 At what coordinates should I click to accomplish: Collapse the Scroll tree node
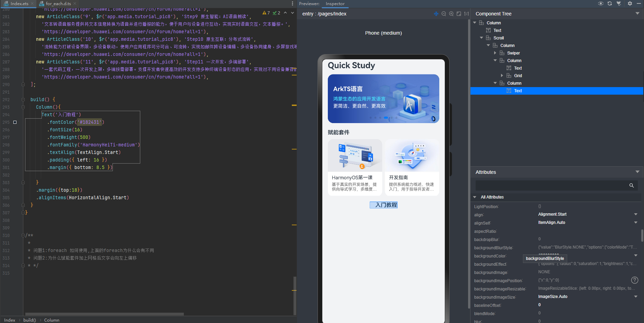point(481,38)
